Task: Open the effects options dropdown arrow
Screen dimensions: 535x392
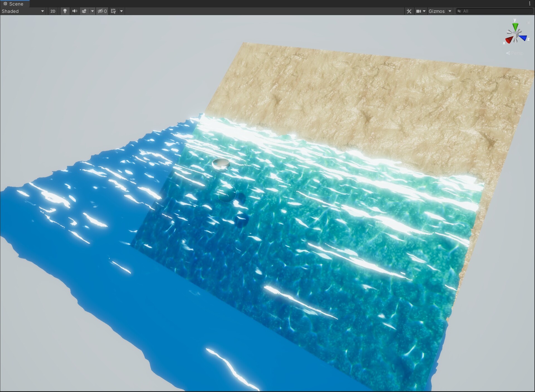Action: (92, 11)
